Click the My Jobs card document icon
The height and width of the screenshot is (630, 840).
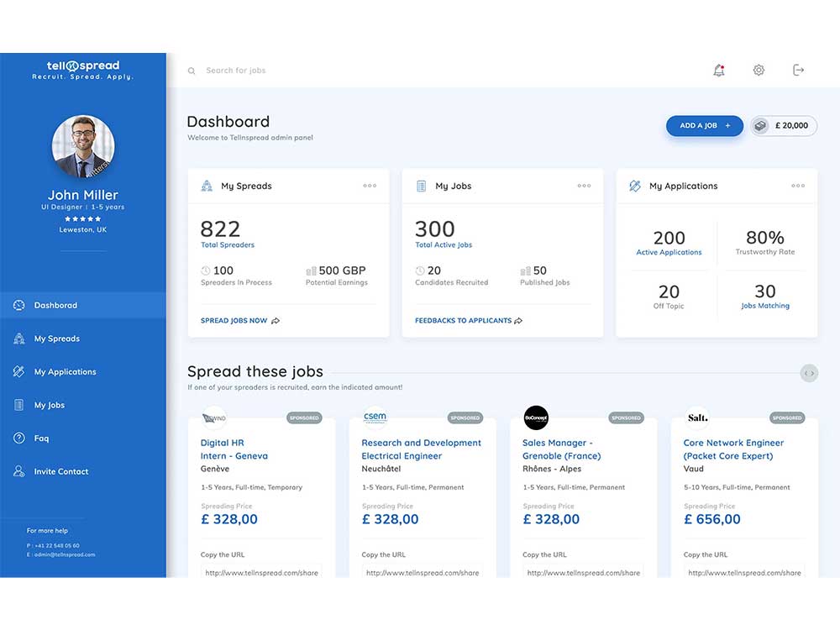[x=421, y=186]
